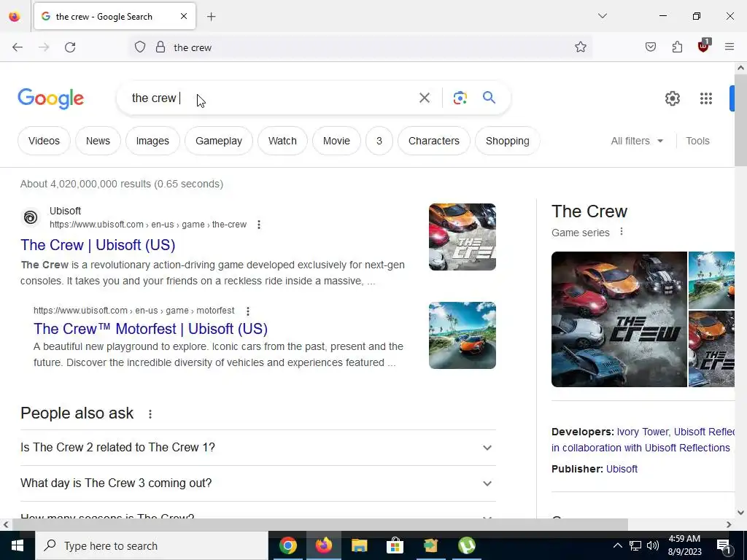Viewport: 747px width, 560px height.
Task: Select the Characters filter chip
Action: pyautogui.click(x=433, y=141)
